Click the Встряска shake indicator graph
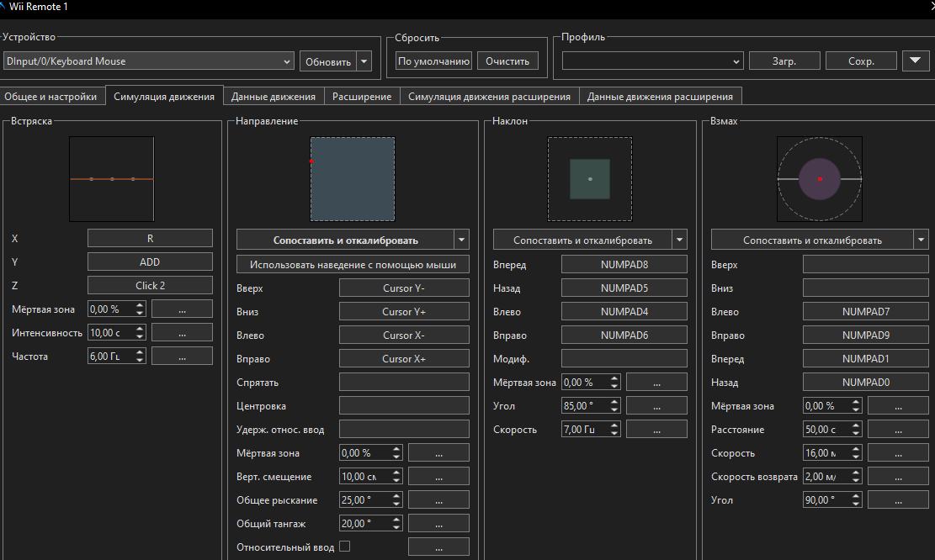The image size is (935, 560). (x=112, y=178)
